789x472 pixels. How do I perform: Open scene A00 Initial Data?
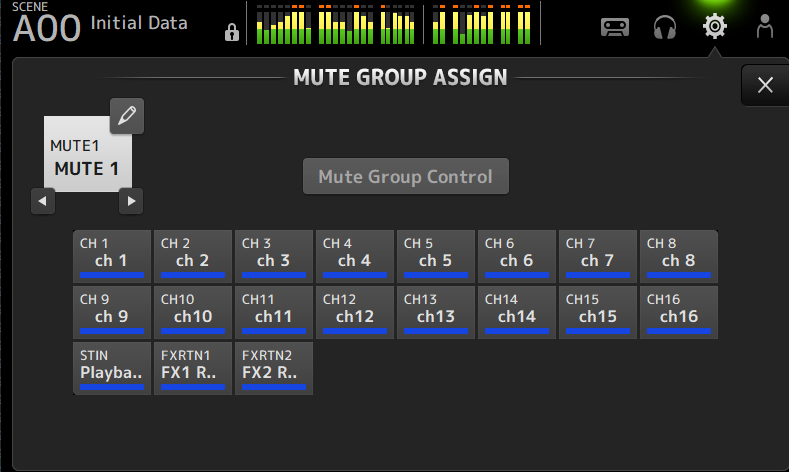pos(100,25)
